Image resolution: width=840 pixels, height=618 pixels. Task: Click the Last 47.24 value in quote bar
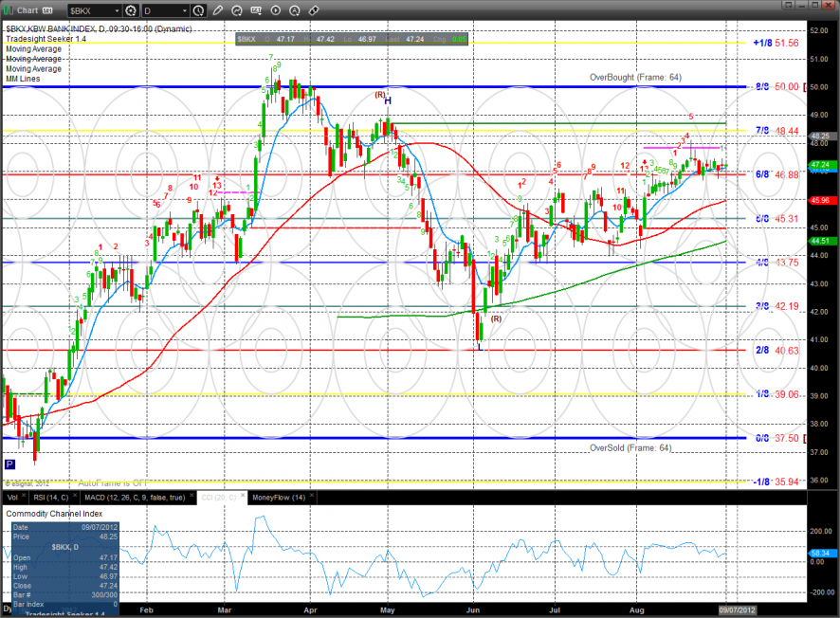click(414, 39)
